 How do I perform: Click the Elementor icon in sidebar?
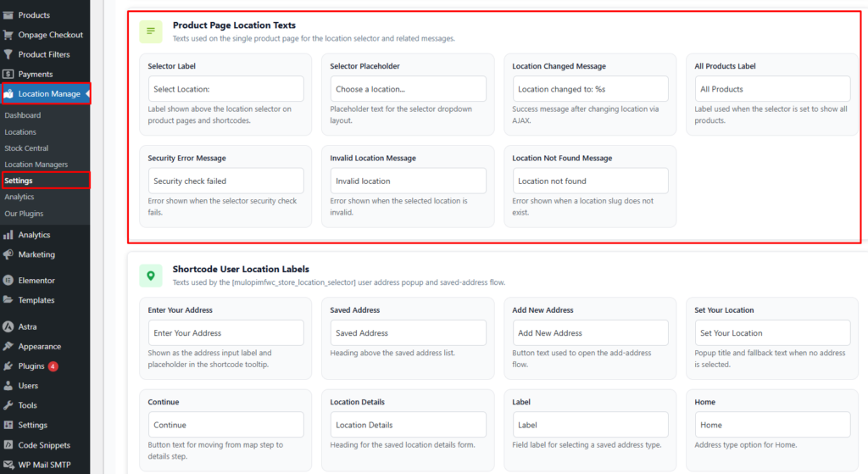8,281
